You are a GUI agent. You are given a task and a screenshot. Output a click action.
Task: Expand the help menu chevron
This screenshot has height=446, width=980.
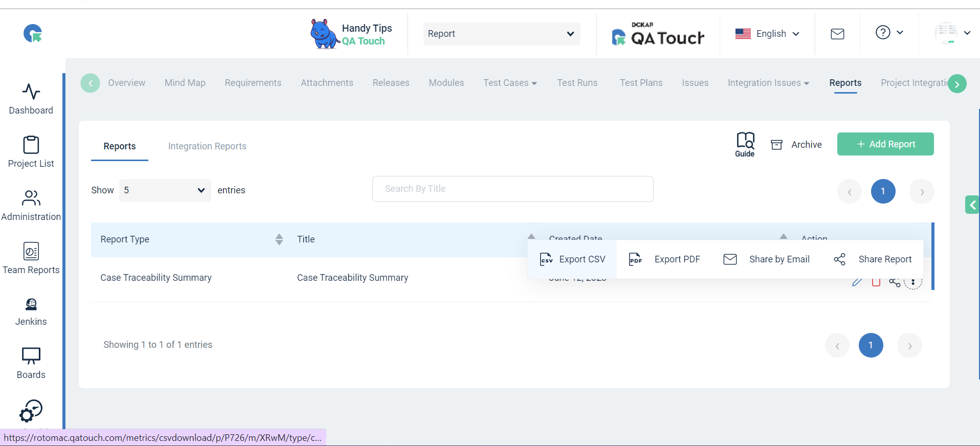tap(900, 32)
